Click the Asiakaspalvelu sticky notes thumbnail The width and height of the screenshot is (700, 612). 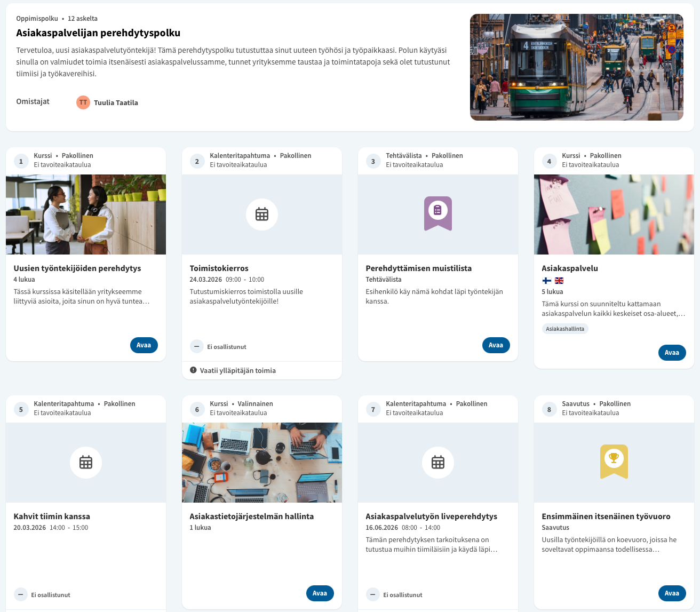point(614,214)
